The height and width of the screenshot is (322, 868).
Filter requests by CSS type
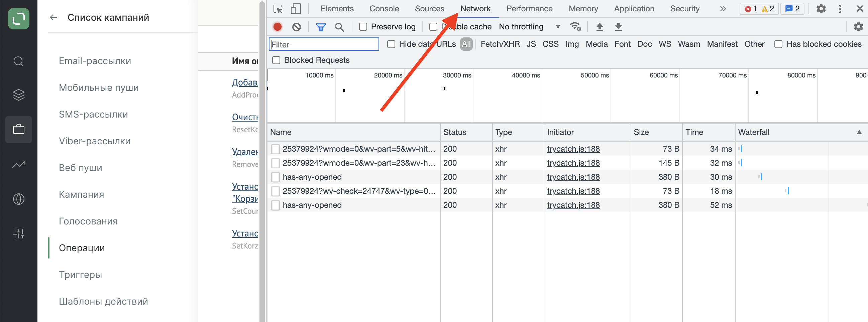coord(550,44)
